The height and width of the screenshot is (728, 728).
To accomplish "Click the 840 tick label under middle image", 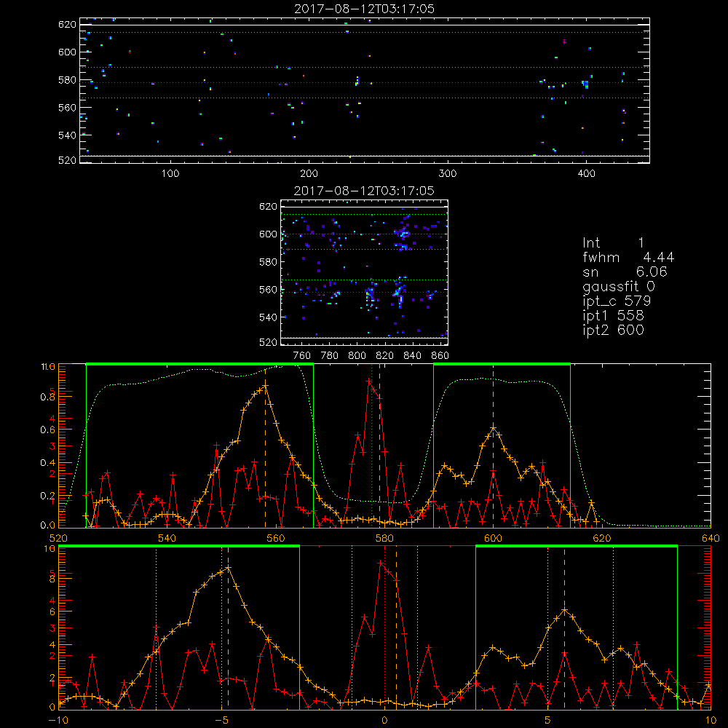I will click(412, 356).
